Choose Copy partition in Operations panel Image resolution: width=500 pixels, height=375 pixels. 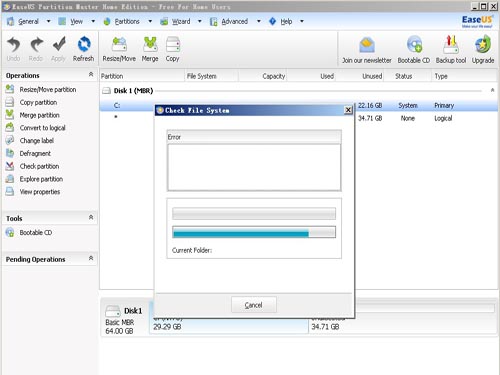coord(38,102)
